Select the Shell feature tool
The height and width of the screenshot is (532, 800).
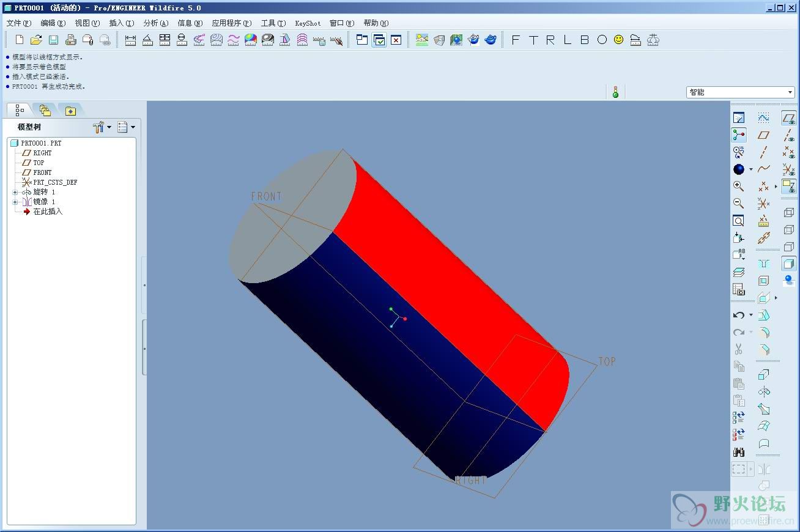(764, 281)
